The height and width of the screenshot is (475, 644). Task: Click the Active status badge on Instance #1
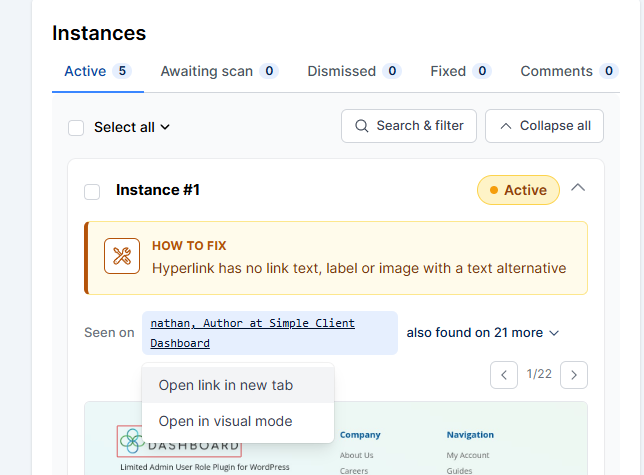coord(518,190)
